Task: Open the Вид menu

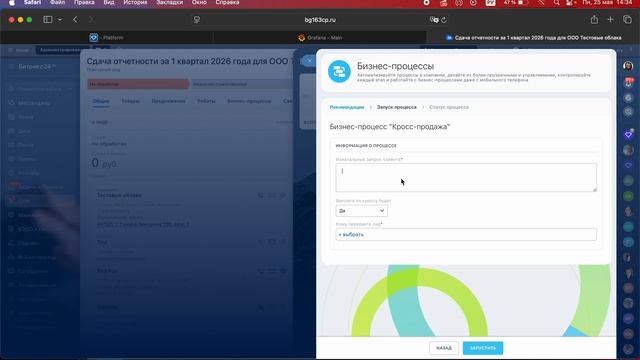Action: click(x=109, y=2)
